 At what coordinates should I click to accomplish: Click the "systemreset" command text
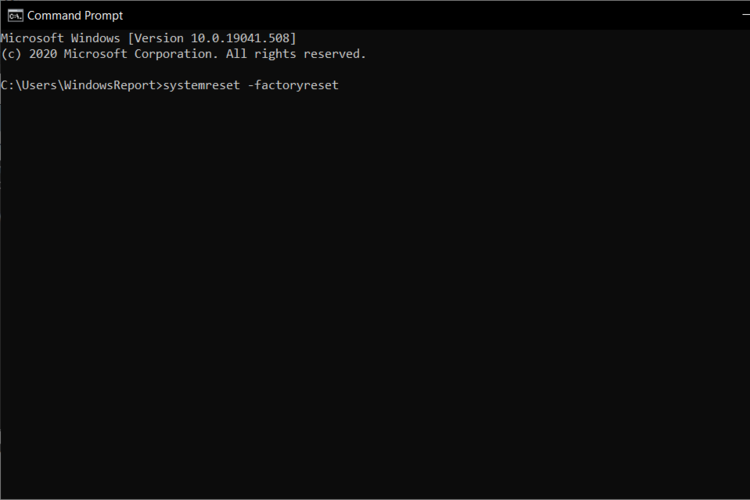click(x=201, y=85)
